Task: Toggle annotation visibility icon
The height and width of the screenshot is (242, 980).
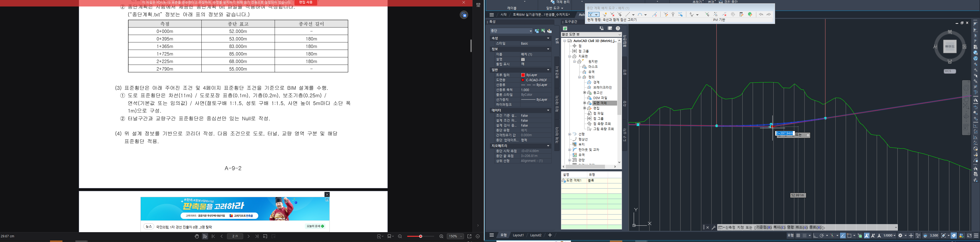Action: pos(867,236)
